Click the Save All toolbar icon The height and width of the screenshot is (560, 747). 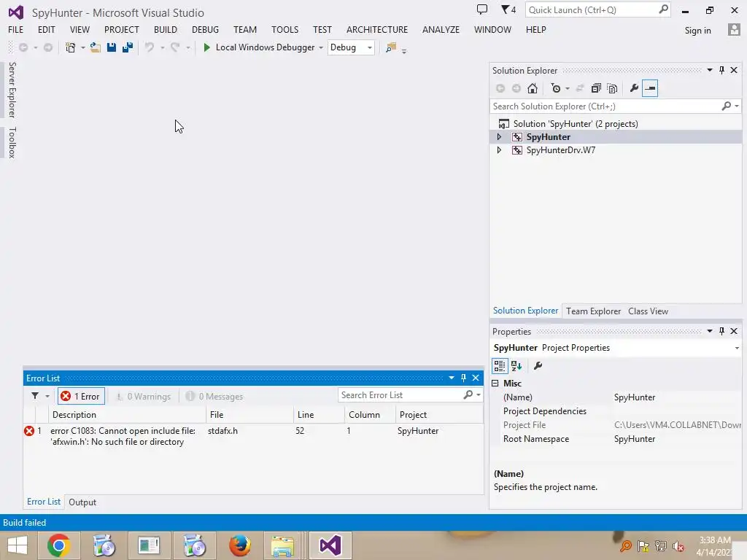tap(128, 47)
